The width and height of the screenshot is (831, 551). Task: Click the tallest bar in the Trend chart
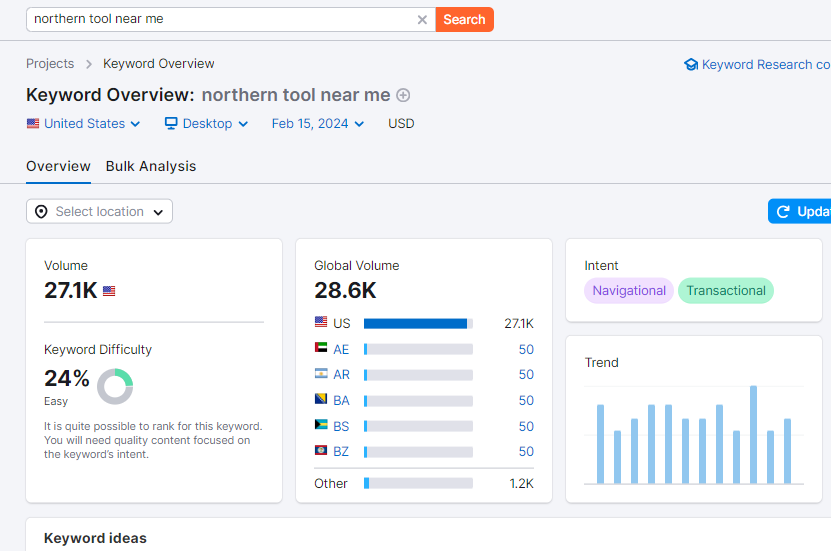click(753, 434)
